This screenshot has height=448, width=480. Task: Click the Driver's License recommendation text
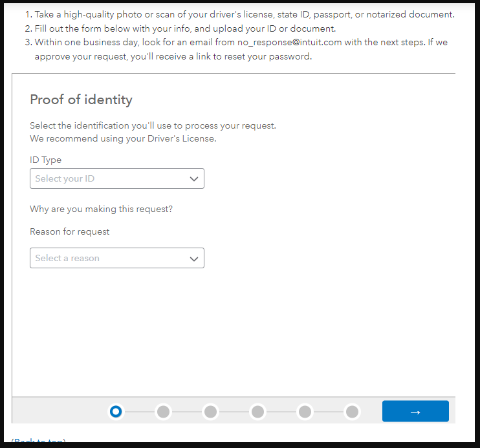tap(123, 138)
